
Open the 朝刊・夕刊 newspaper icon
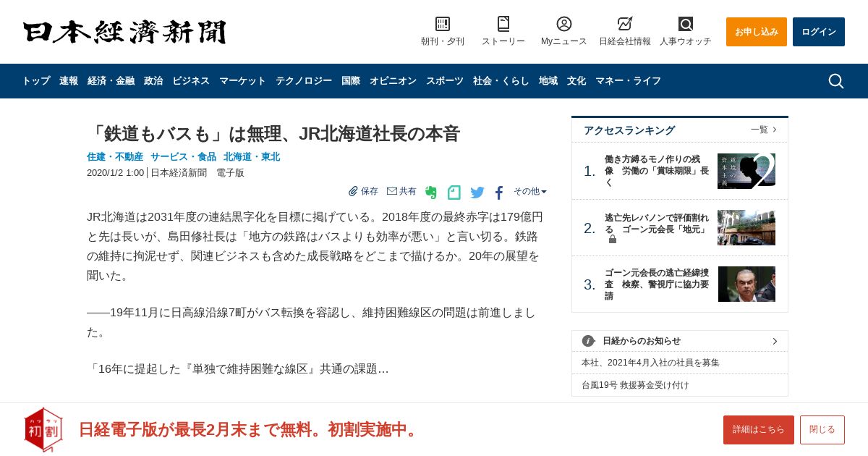443,24
